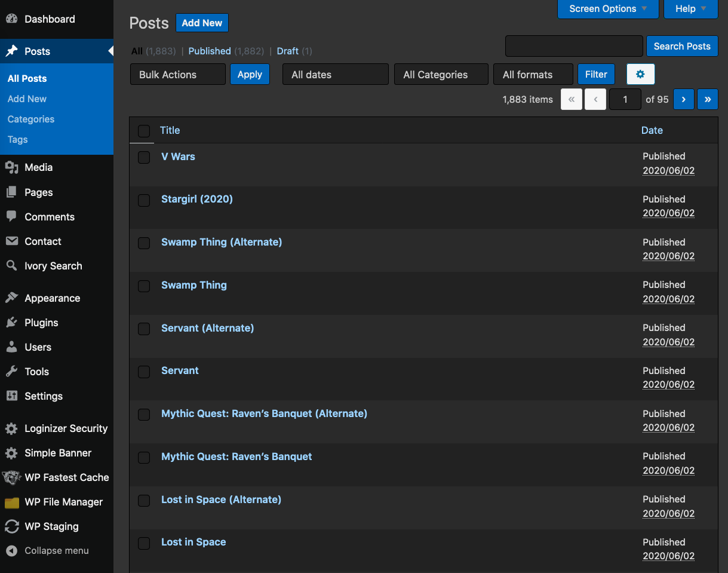Click the Plugins plug icon
Image resolution: width=728 pixels, height=573 pixels.
pyautogui.click(x=11, y=323)
